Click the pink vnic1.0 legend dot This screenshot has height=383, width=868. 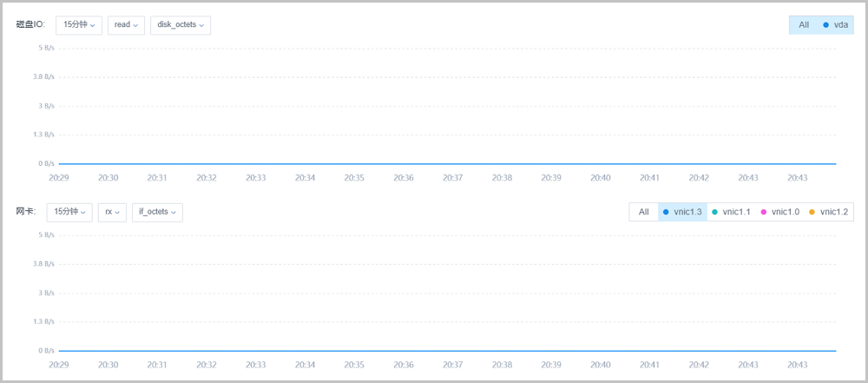click(x=764, y=212)
